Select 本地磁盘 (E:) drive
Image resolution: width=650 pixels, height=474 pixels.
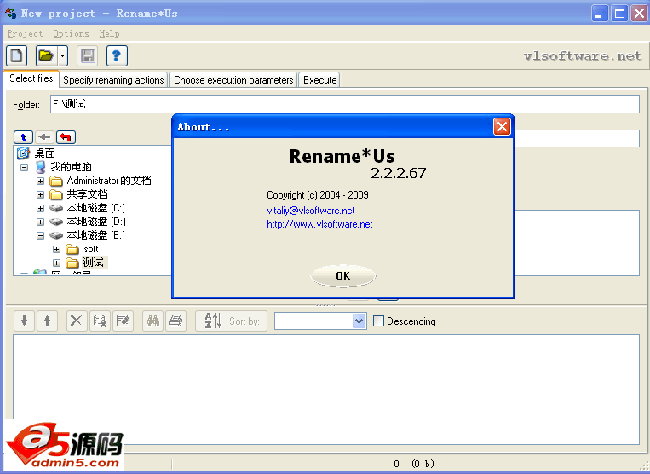pyautogui.click(x=95, y=235)
